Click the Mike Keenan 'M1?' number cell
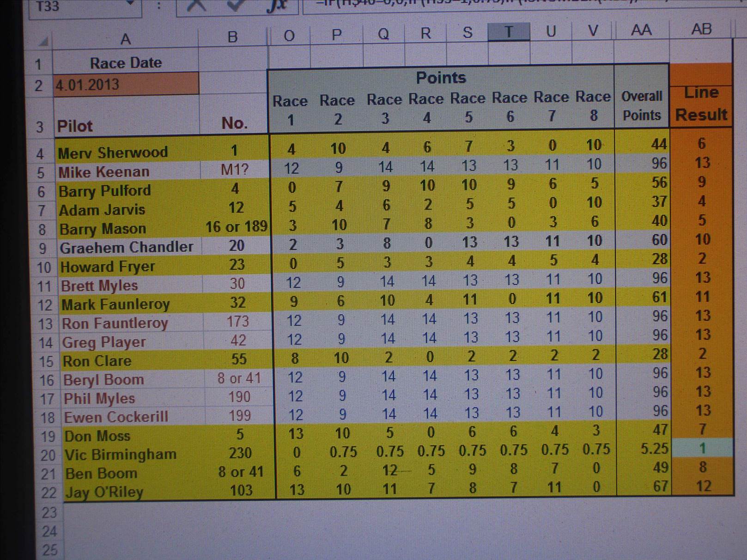Screen dimensions: 747x560 235,170
